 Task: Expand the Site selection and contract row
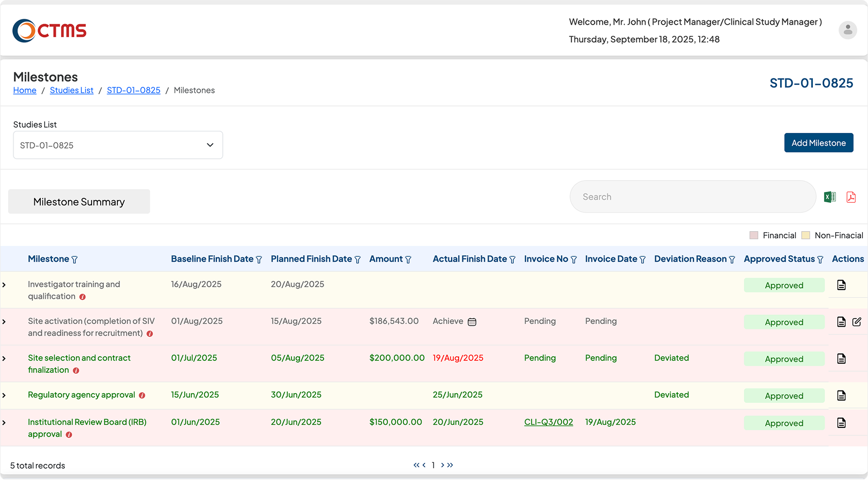pos(4,358)
